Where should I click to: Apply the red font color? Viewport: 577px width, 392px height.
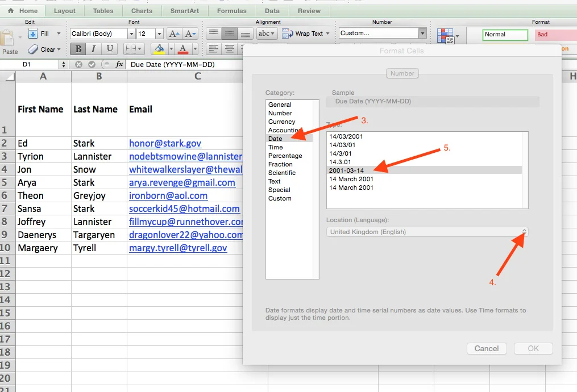183,49
